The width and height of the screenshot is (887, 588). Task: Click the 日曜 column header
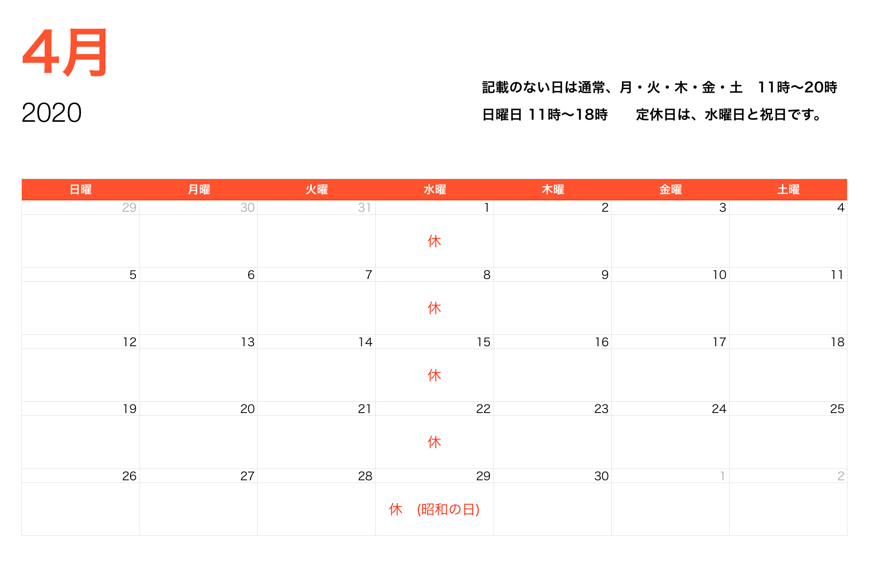[x=80, y=189]
